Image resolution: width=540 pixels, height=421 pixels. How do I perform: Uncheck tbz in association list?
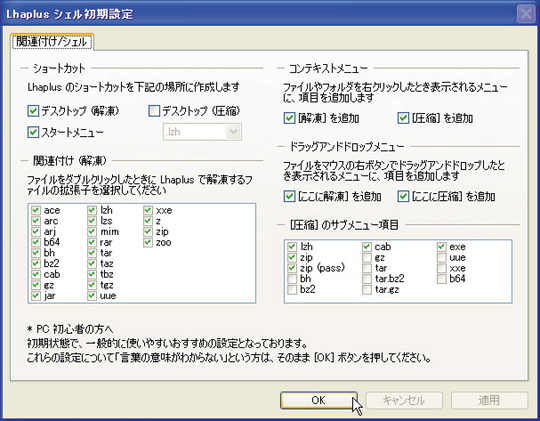pos(92,274)
